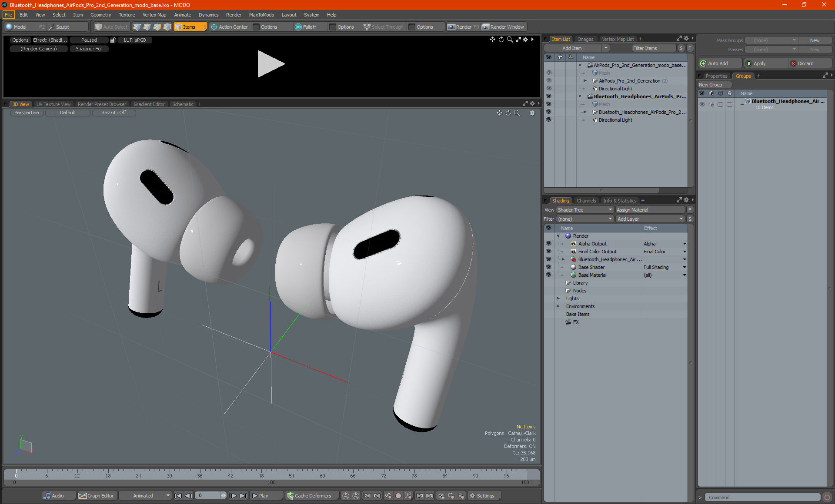Open the Add Layer dropdown
Screen dimensions: 835x504
[x=650, y=219]
